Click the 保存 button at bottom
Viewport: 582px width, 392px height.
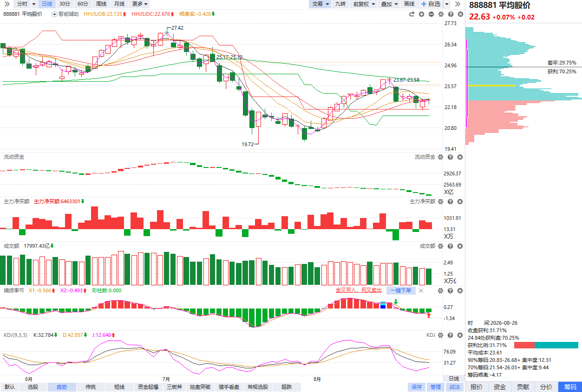[417, 387]
